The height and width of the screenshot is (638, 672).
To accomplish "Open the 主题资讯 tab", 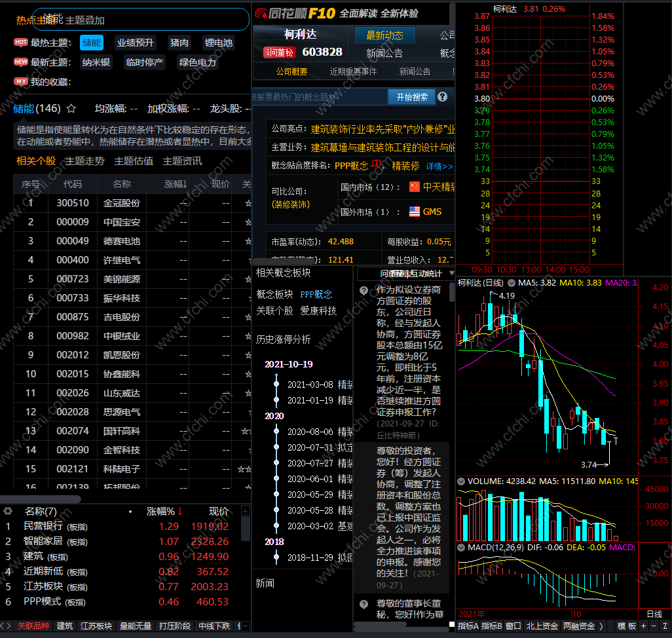I will 182,161.
